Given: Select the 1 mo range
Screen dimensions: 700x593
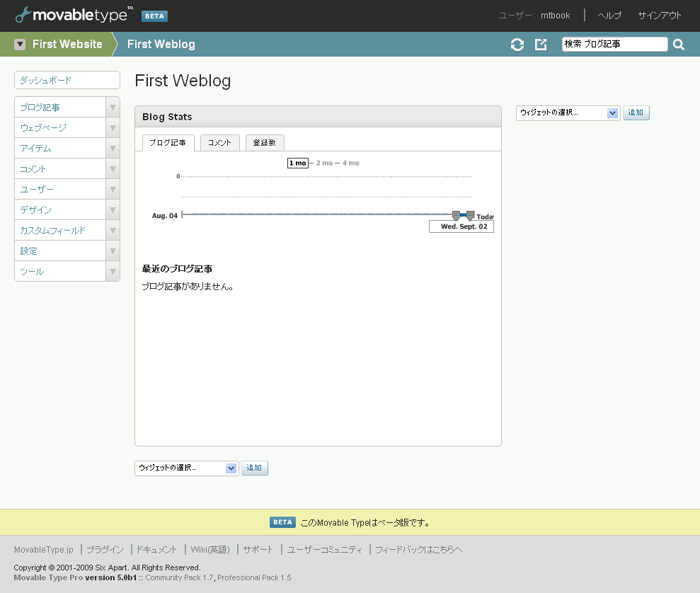Looking at the screenshot, I should point(298,163).
